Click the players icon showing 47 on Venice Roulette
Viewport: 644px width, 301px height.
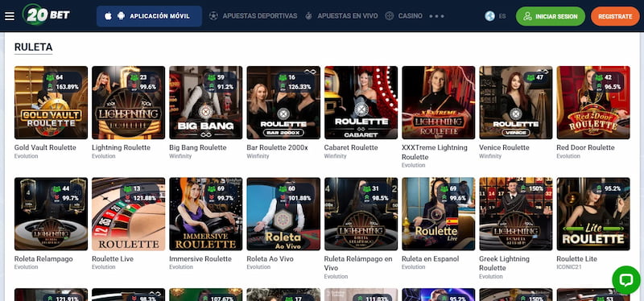(x=531, y=77)
